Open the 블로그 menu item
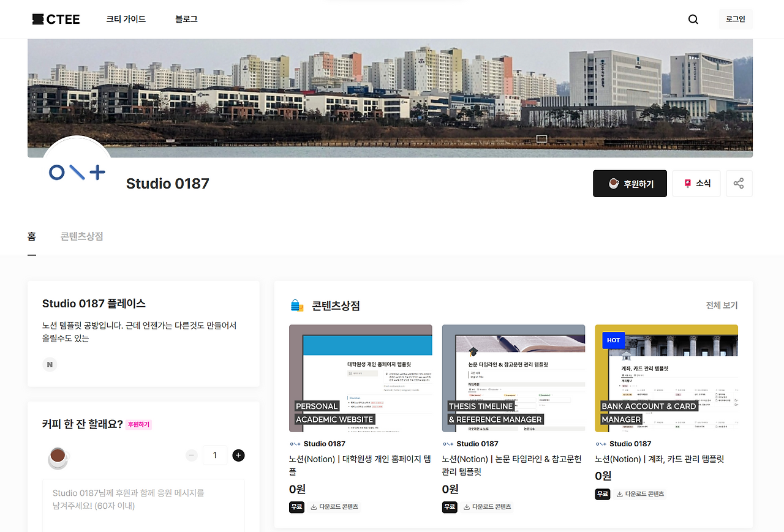Image resolution: width=784 pixels, height=532 pixels. [186, 19]
